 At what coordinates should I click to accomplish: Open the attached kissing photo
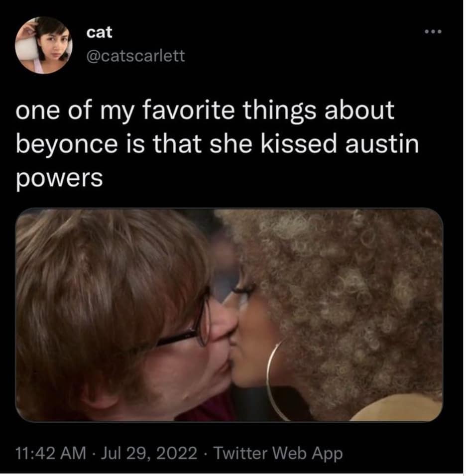coord(229,315)
